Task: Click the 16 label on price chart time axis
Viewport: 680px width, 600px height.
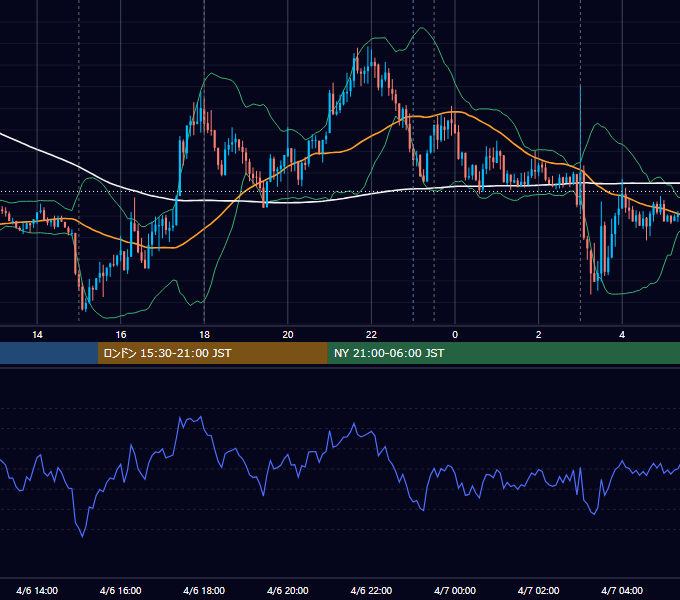Action: [121, 335]
